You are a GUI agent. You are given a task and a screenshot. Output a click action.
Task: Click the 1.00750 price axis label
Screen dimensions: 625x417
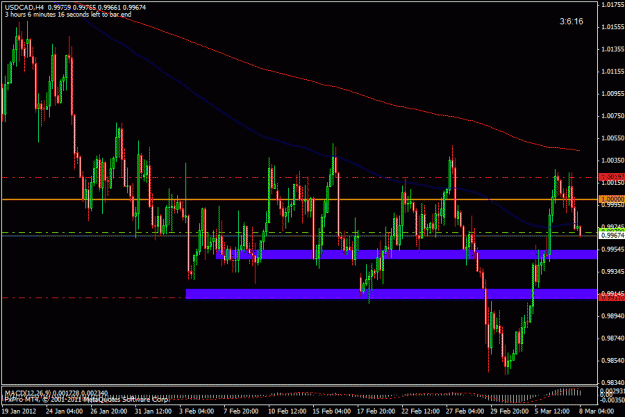pyautogui.click(x=613, y=116)
